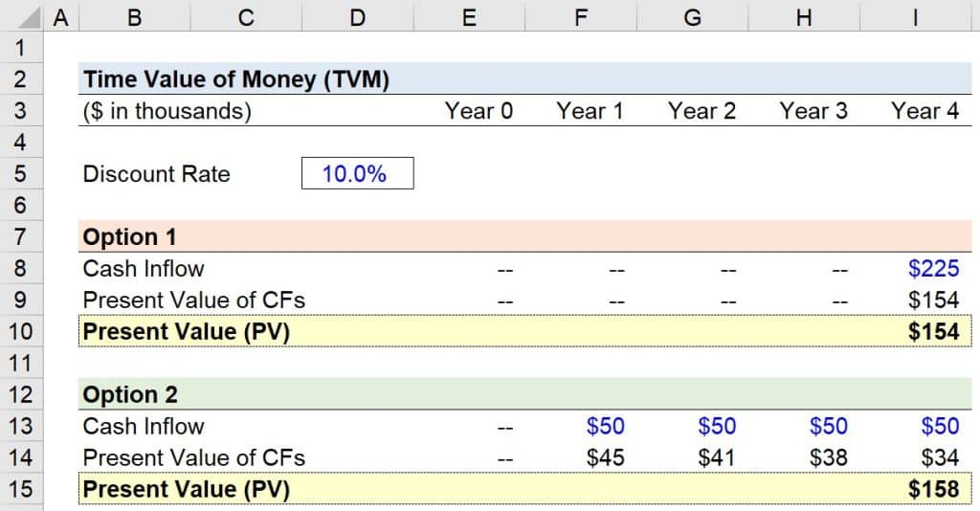Select the bold $158 total cell
The width and height of the screenshot is (980, 511).
(x=934, y=489)
